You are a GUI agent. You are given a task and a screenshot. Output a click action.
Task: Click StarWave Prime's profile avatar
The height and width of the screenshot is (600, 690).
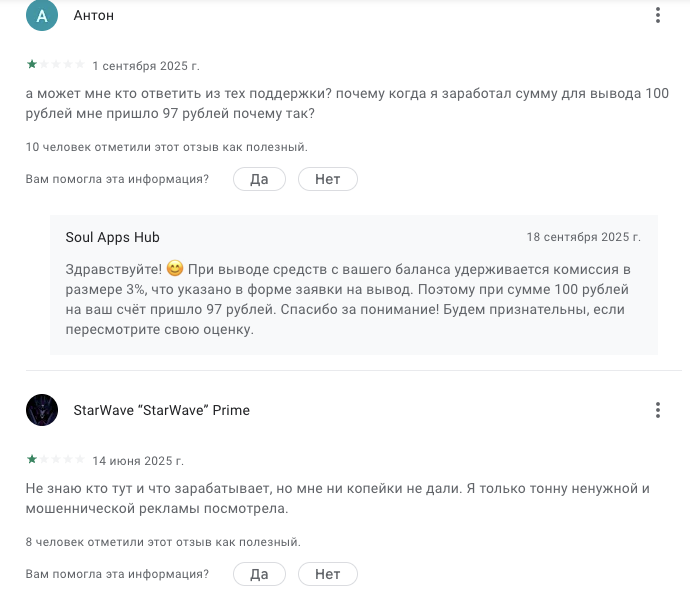click(41, 410)
